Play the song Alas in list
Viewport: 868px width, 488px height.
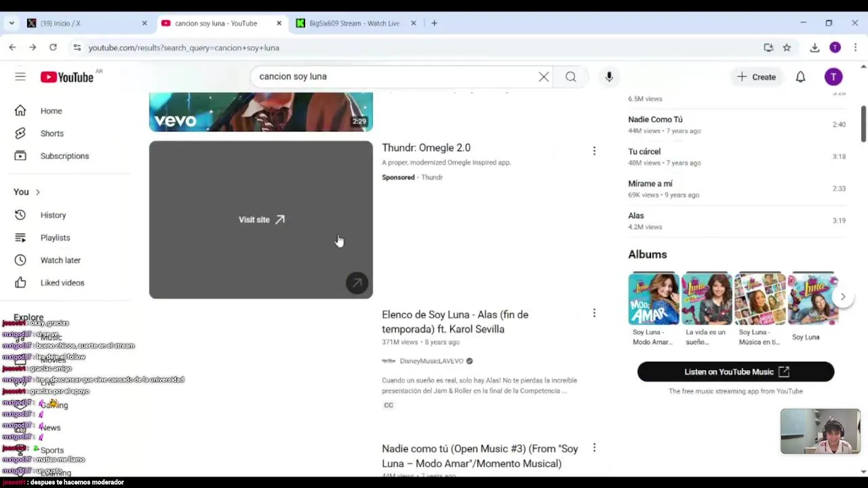737,221
